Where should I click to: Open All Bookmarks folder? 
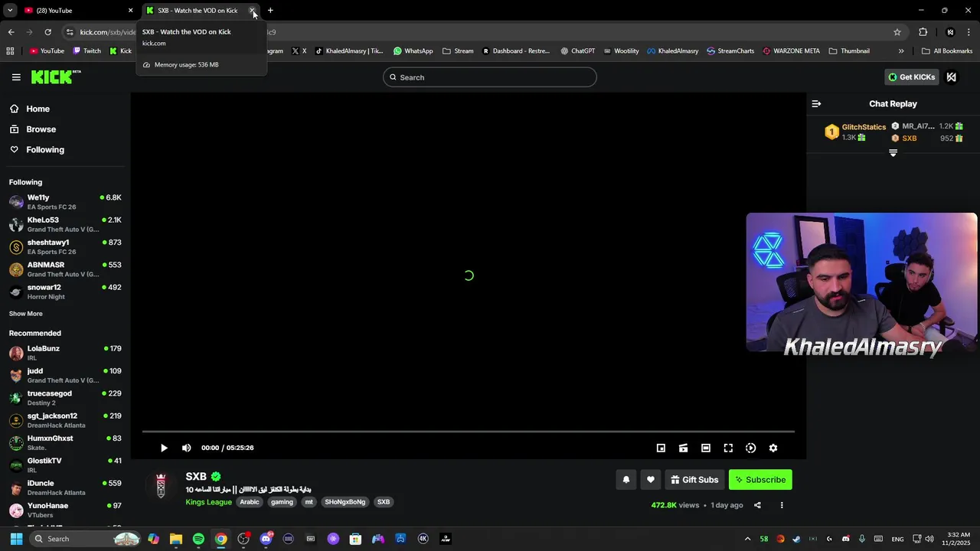[x=947, y=51]
